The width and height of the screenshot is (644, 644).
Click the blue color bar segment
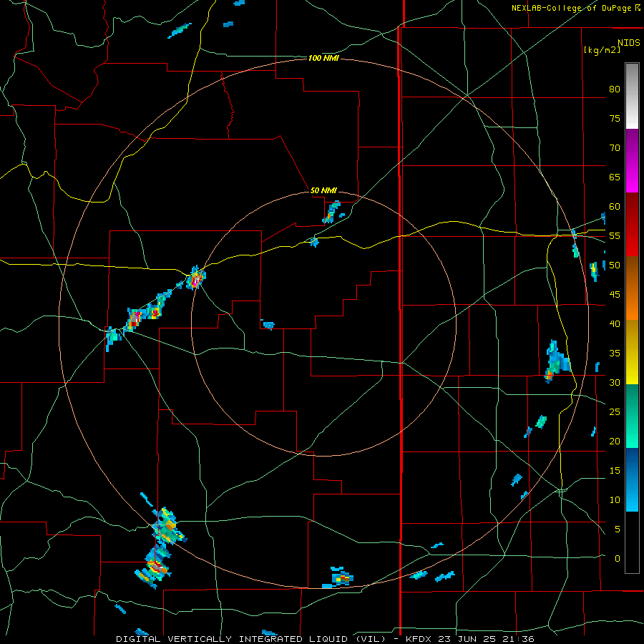click(632, 479)
